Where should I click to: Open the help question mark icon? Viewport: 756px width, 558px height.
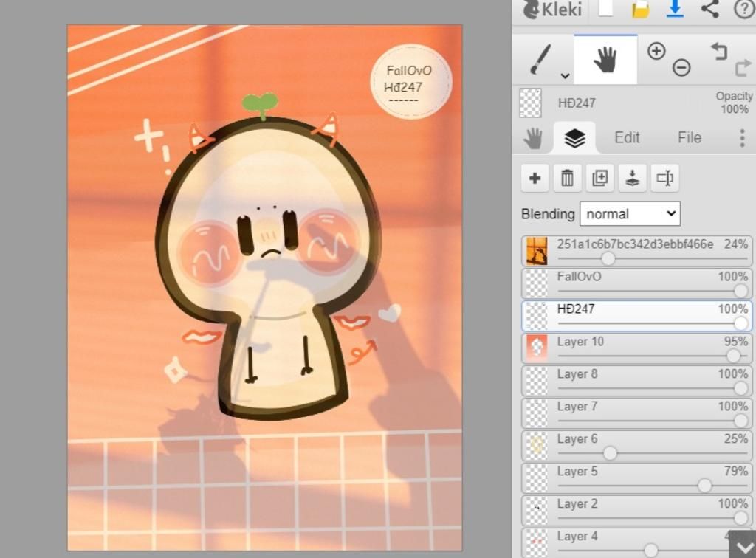(744, 9)
